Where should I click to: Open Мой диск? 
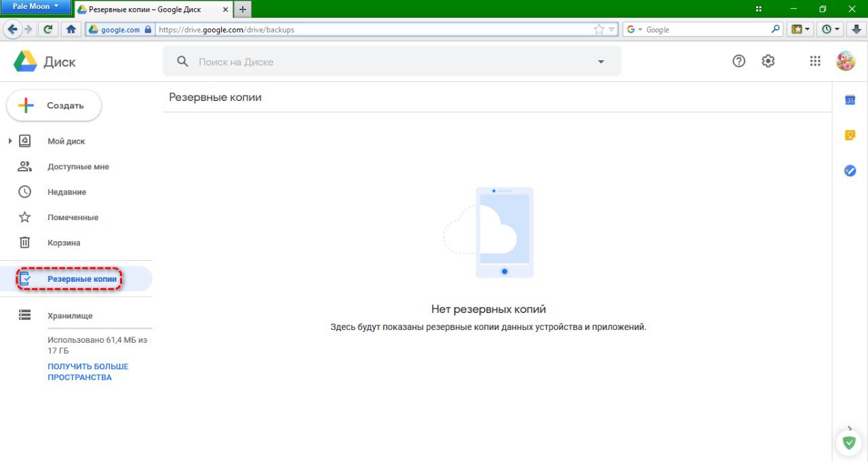click(66, 142)
